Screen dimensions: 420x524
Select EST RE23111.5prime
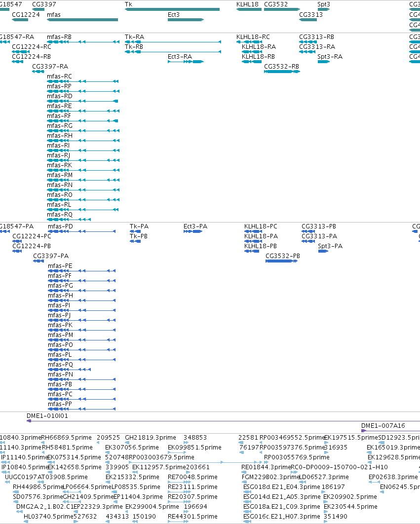[192, 487]
